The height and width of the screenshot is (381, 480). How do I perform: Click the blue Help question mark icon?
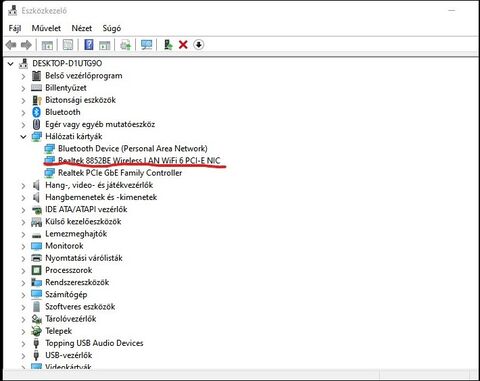(89, 45)
